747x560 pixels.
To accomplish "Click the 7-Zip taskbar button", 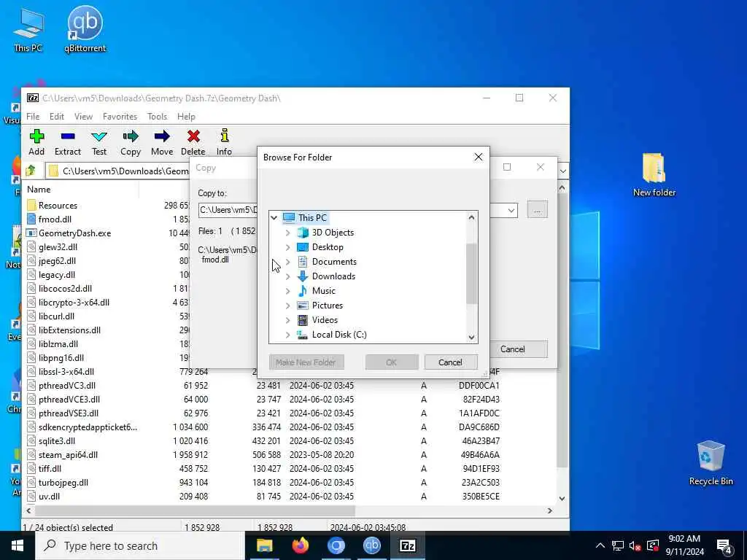I will click(407, 545).
